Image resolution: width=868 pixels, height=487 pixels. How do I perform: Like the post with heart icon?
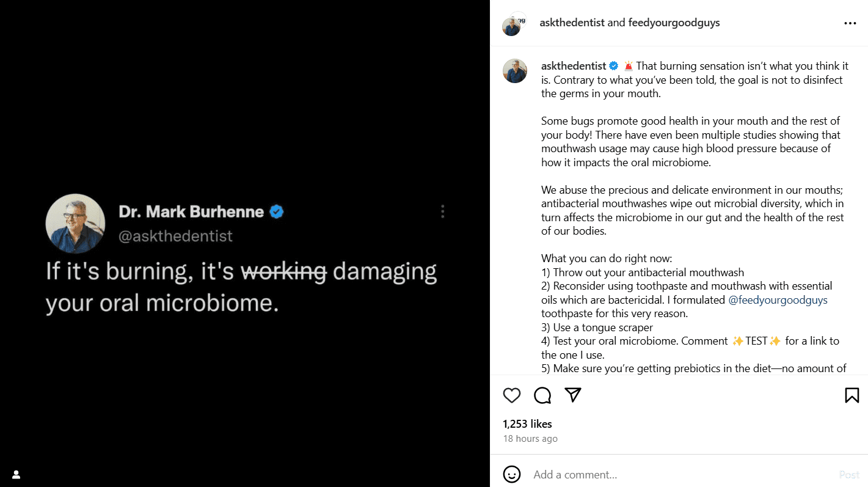[512, 395]
